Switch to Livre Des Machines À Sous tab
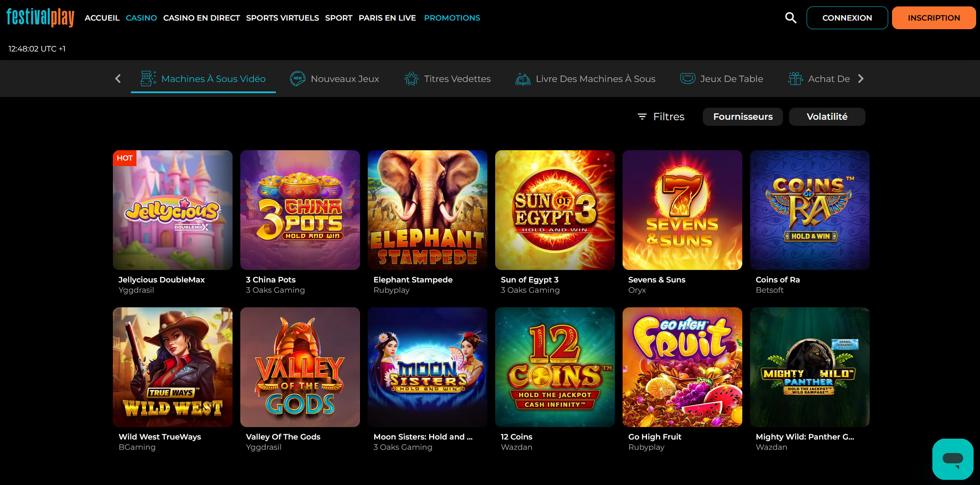980x485 pixels. coord(586,79)
